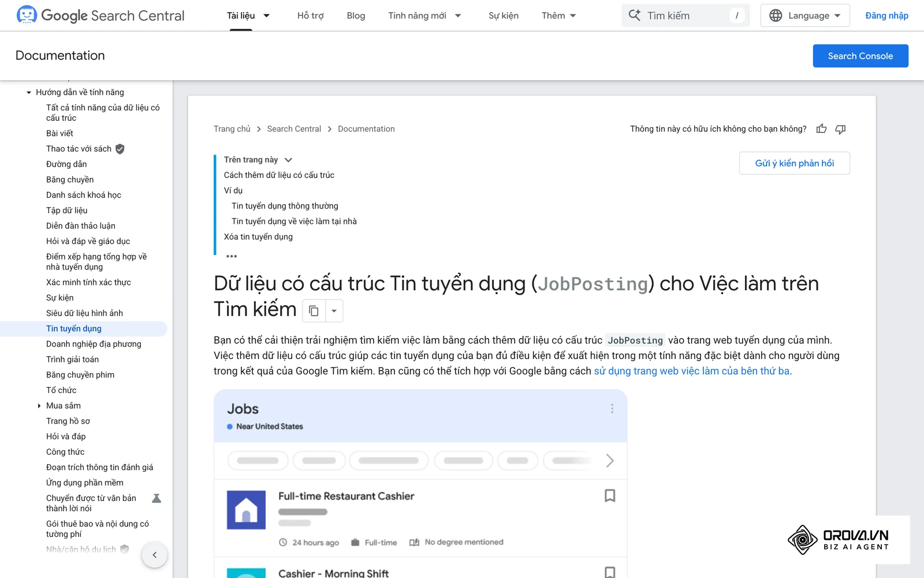This screenshot has width=924, height=578.
Task: Jump to Xóa tin tuyển dụng section
Action: point(258,237)
